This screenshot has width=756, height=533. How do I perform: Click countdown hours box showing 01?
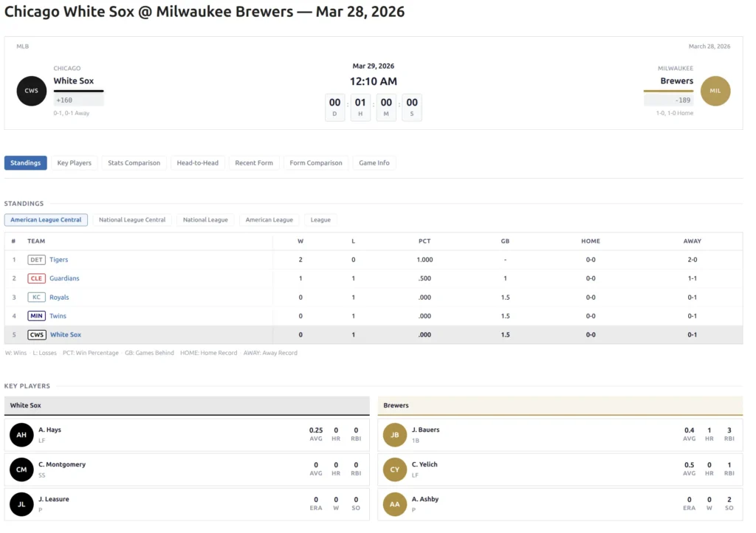coord(360,108)
